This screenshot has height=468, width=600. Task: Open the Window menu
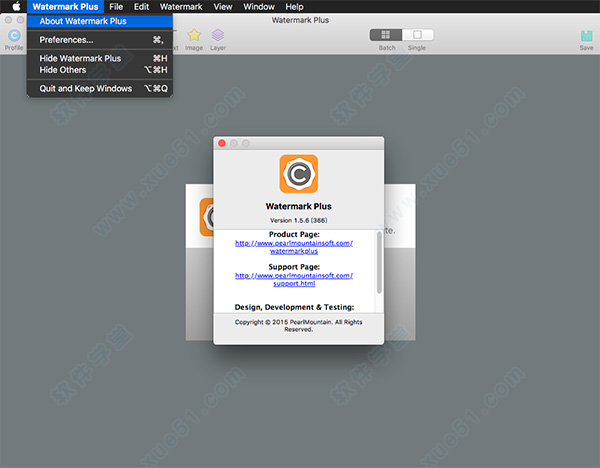(x=259, y=7)
